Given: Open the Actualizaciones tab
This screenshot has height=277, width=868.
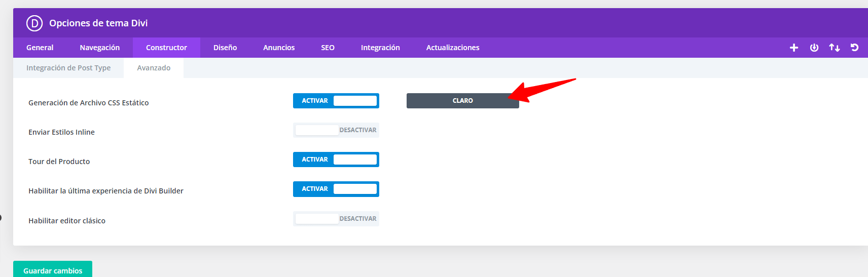Looking at the screenshot, I should coord(453,48).
